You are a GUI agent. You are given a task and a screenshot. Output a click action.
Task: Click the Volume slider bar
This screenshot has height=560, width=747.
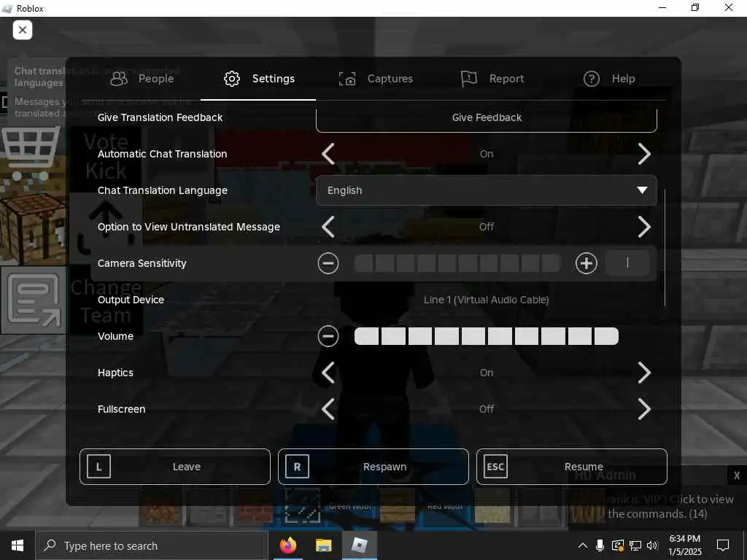coord(487,336)
